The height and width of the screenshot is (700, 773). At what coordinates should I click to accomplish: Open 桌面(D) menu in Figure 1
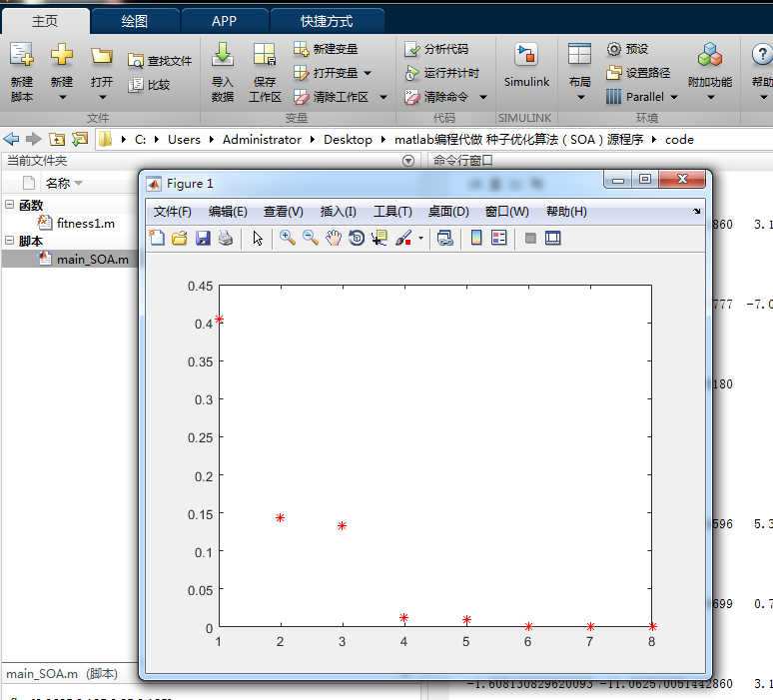448,212
